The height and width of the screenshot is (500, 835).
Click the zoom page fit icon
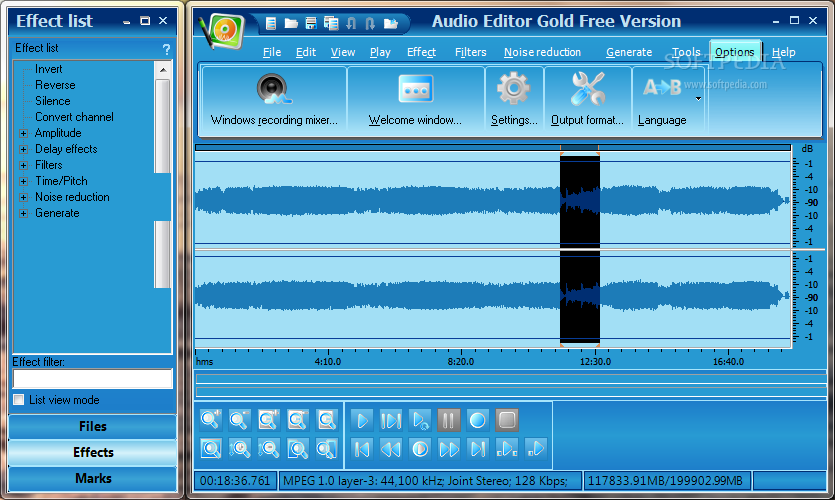point(326,420)
